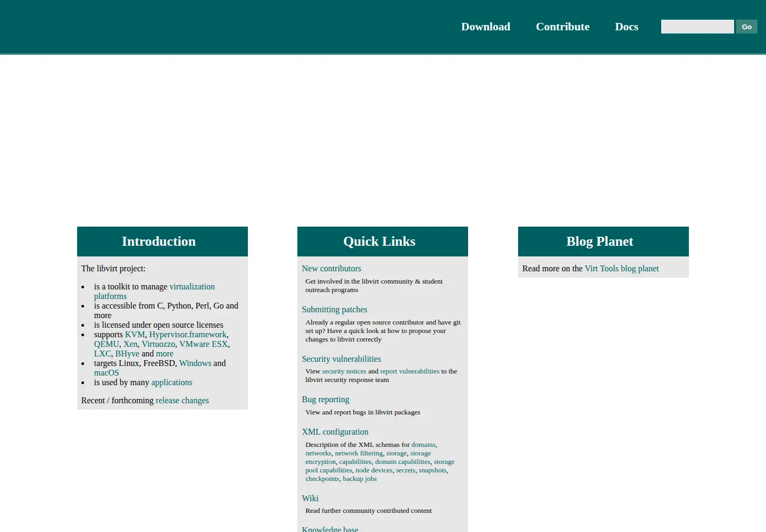This screenshot has width=766, height=532.
Task: Open the 'more' link after BHyve
Action: click(x=164, y=354)
